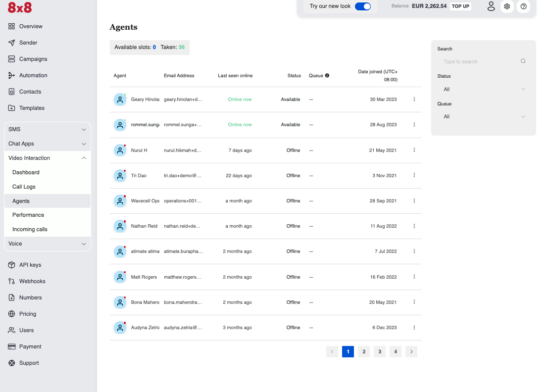Image resolution: width=549 pixels, height=392 pixels.
Task: Click Tri Dao's agent avatar
Action: 120,176
